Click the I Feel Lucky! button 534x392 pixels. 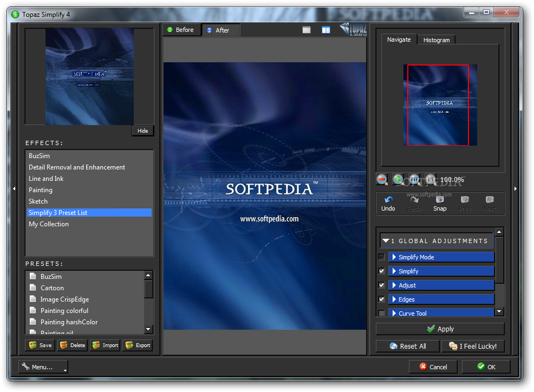click(472, 346)
